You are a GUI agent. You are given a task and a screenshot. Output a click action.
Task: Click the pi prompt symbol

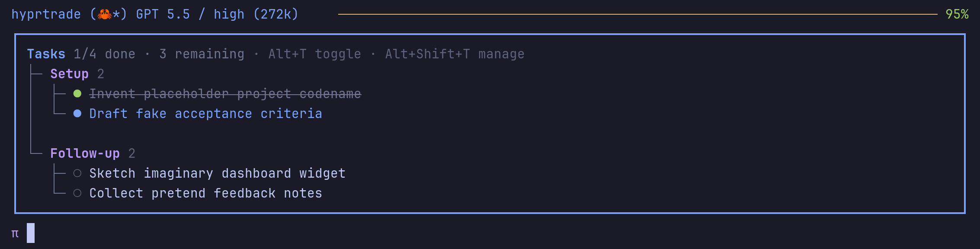click(x=15, y=234)
